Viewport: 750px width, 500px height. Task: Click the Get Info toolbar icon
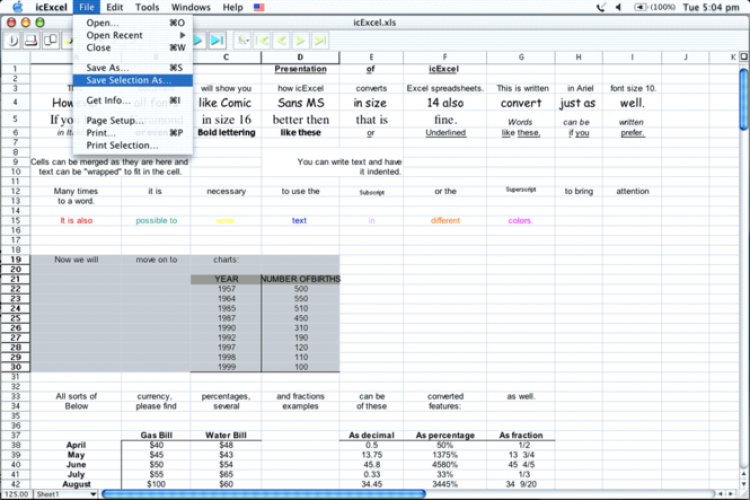(14, 40)
